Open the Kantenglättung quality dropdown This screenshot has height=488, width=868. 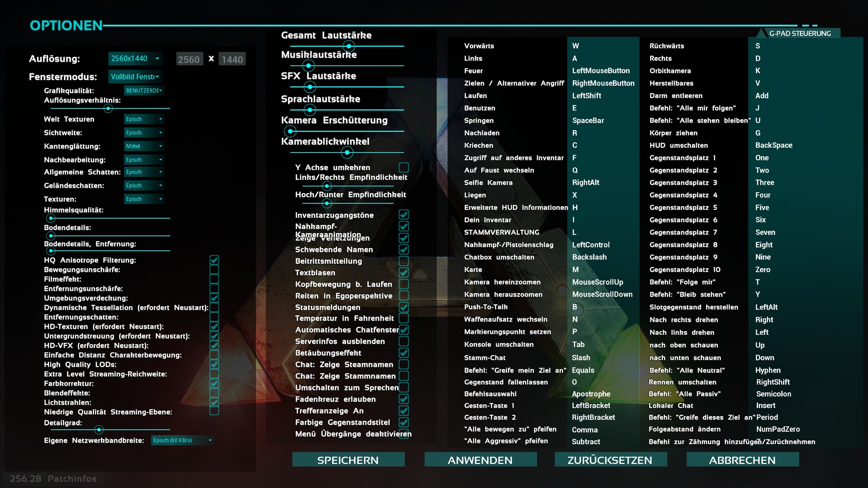coord(144,146)
